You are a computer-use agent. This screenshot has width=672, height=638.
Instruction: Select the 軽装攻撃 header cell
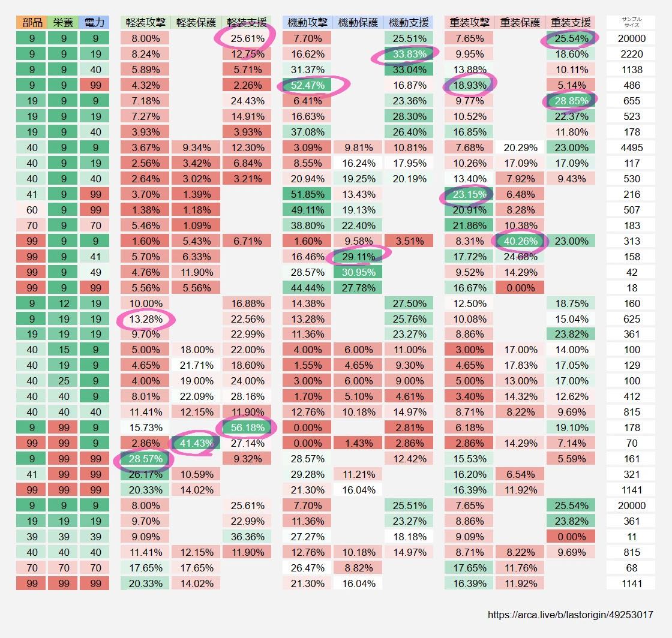tap(145, 22)
